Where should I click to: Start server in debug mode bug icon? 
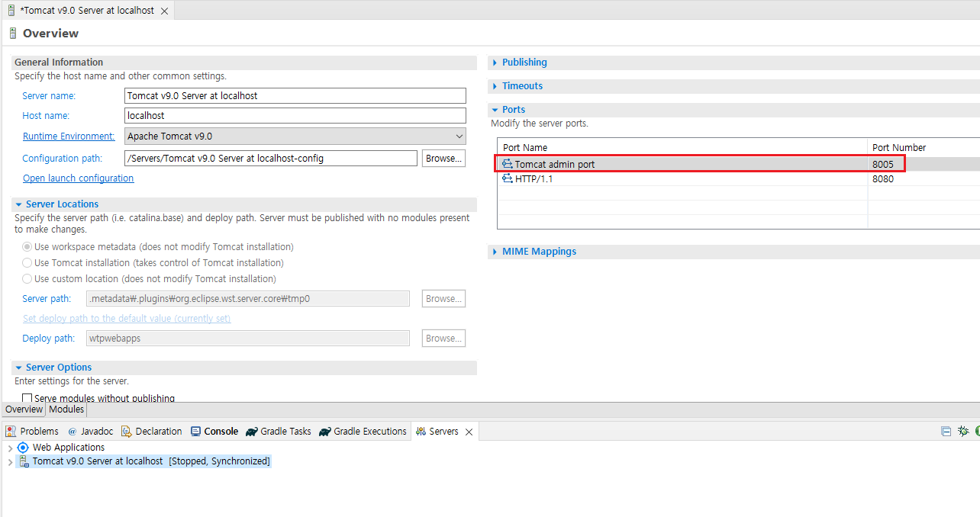coord(963,432)
